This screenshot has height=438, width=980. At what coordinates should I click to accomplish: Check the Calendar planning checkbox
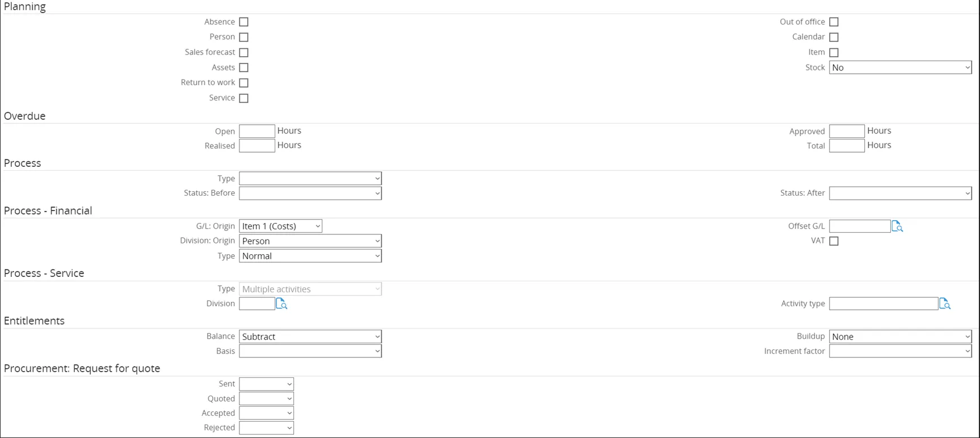pyautogui.click(x=834, y=37)
